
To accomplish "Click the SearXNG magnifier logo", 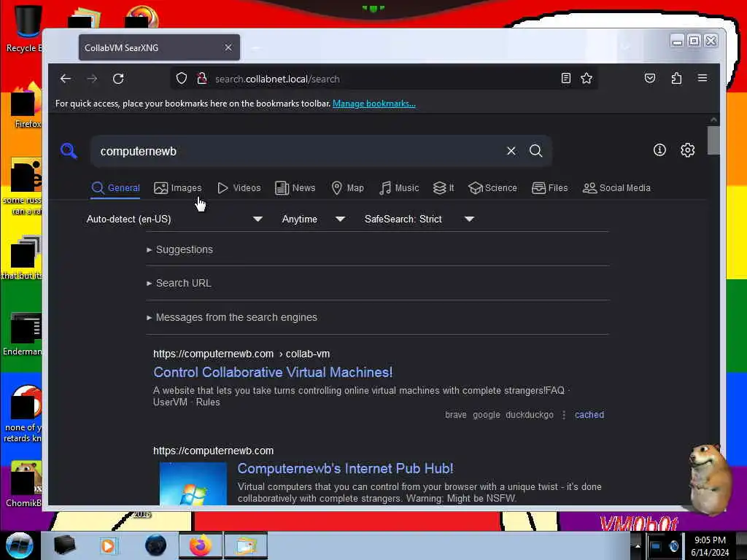I will (69, 150).
